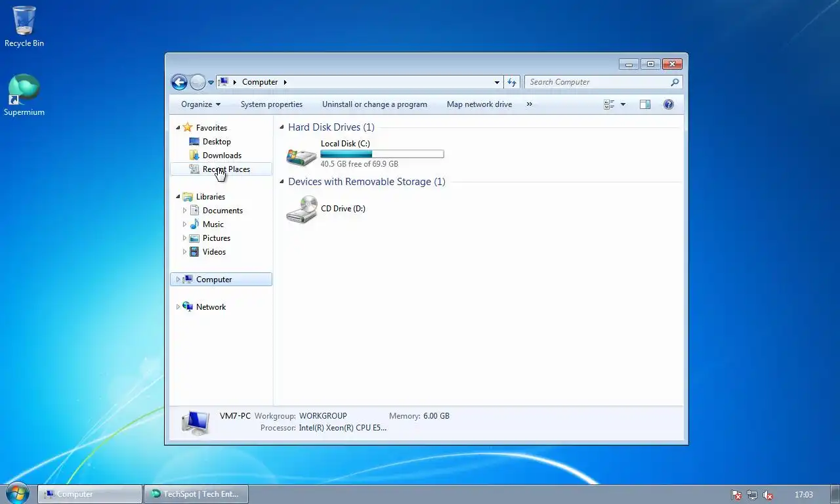Collapse the Favorites group

tap(178, 128)
